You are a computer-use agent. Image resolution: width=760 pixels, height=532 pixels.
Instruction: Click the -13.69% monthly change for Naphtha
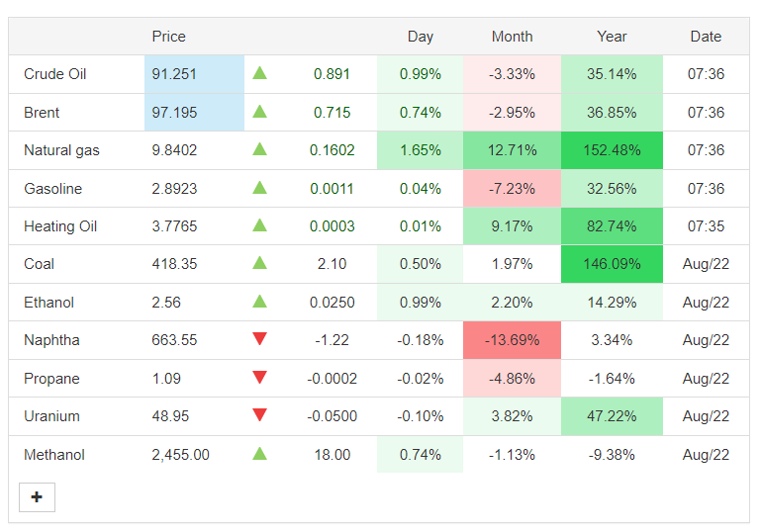point(512,340)
